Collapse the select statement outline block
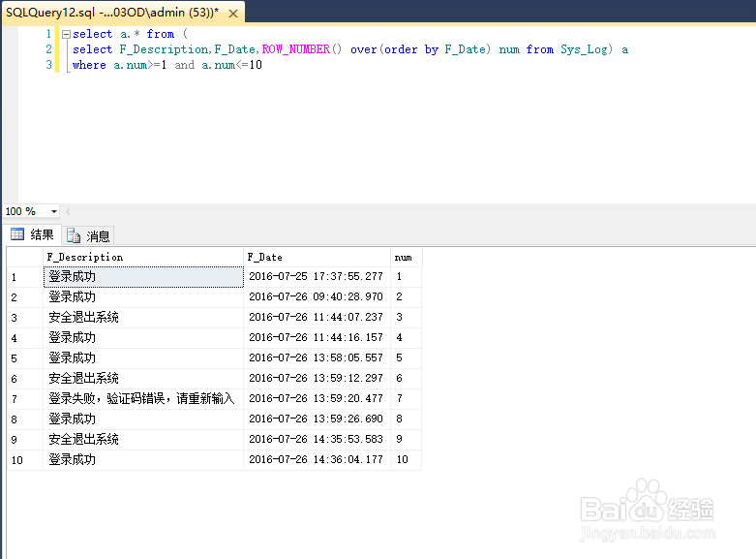The width and height of the screenshot is (756, 559). tap(66, 34)
